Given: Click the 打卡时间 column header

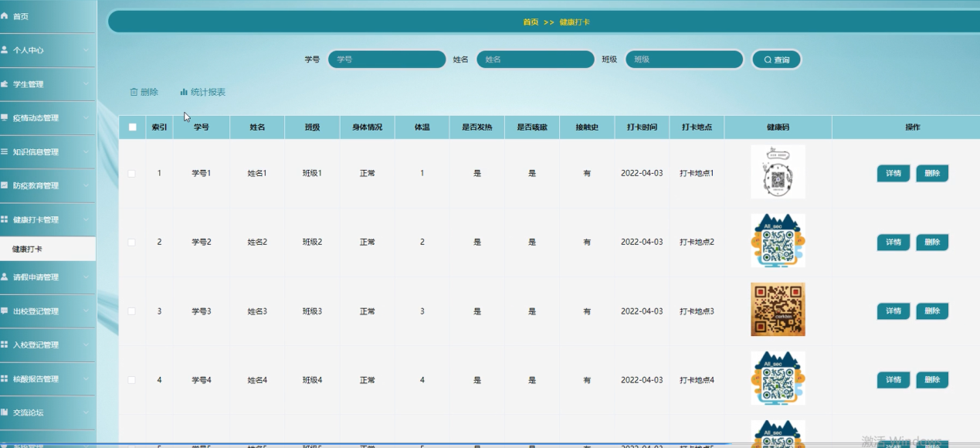Looking at the screenshot, I should 642,127.
